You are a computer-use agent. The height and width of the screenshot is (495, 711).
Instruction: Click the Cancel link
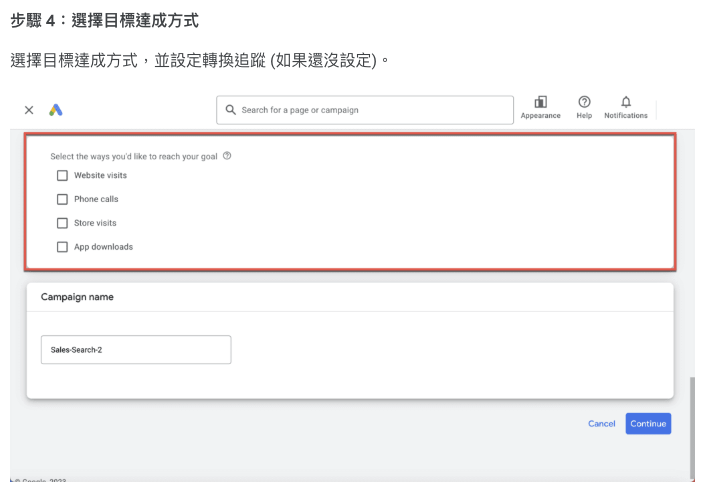point(602,423)
